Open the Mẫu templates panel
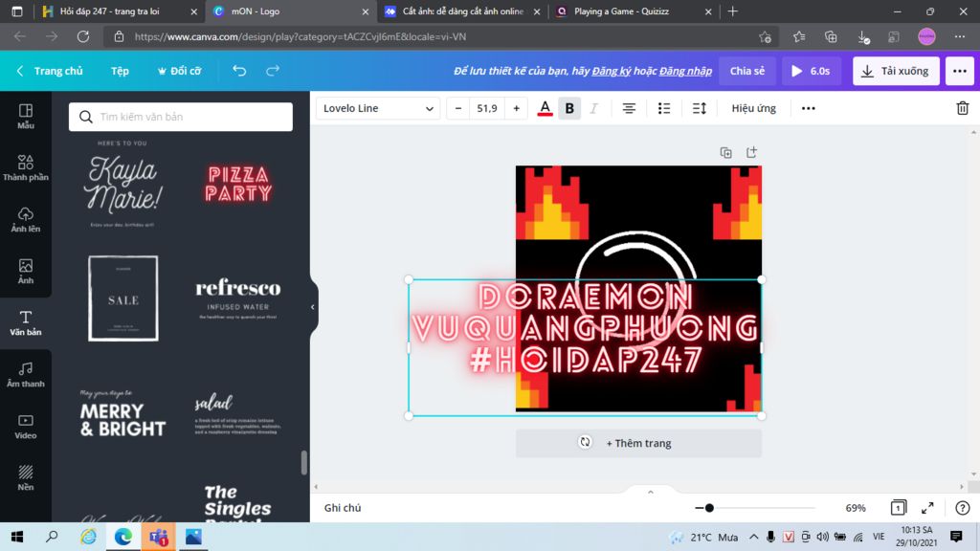980x551 pixels. [x=26, y=116]
